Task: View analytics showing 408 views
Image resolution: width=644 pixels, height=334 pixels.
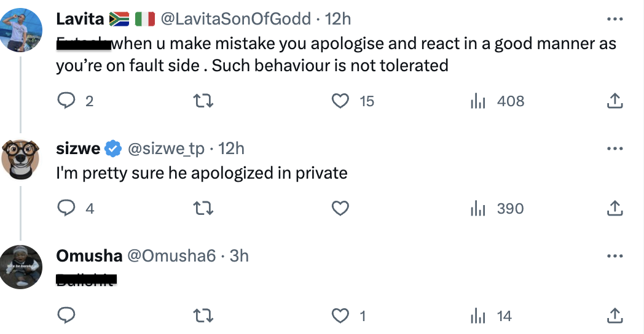Action: point(497,101)
